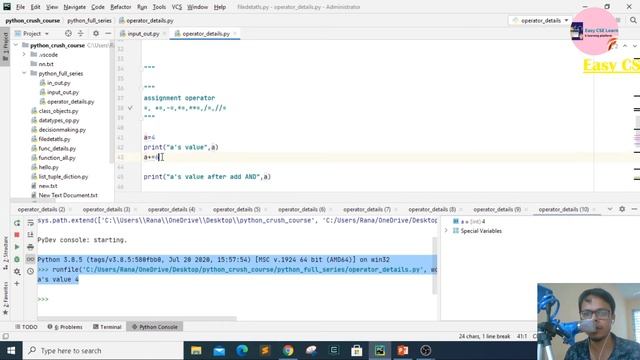Open the Refactor menu
Screen dimensions: 640x360
pos(120,7)
